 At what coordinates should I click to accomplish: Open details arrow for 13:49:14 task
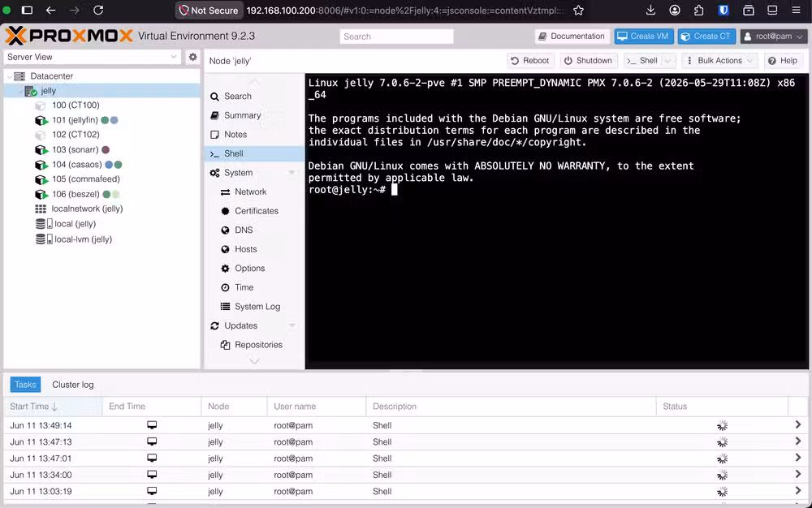point(797,424)
